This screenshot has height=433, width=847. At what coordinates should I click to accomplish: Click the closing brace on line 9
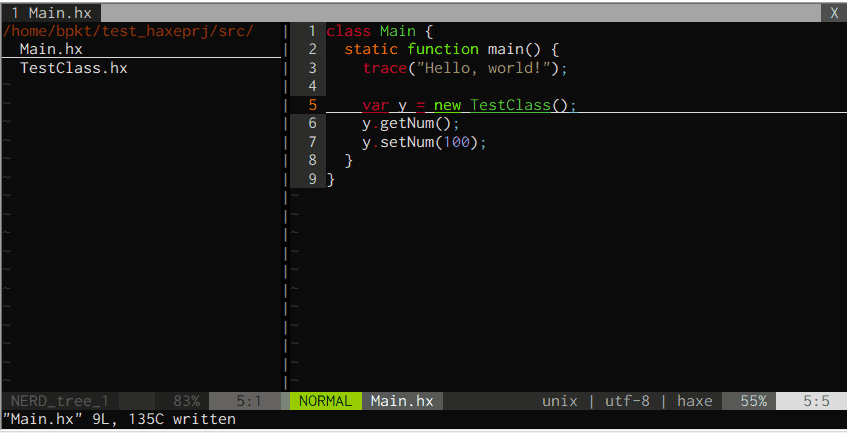pos(331,179)
